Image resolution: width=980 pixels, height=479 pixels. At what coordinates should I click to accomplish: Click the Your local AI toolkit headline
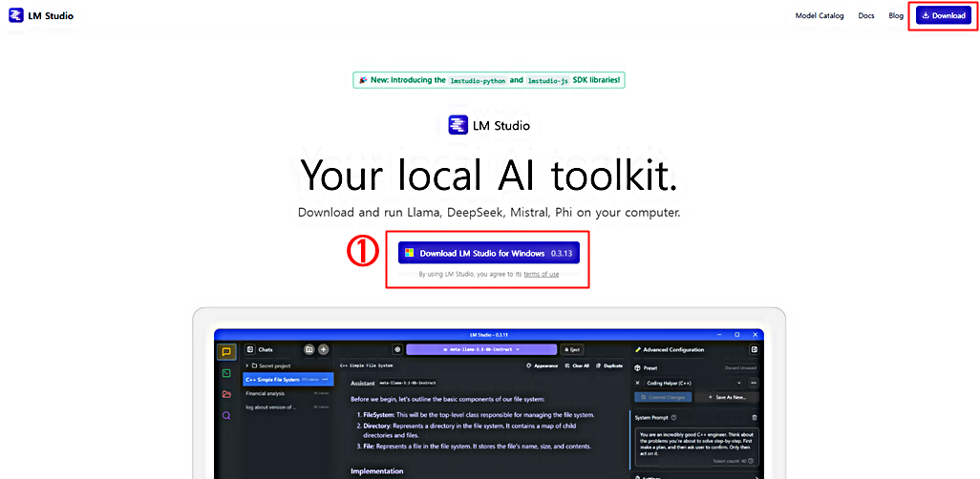(x=489, y=174)
